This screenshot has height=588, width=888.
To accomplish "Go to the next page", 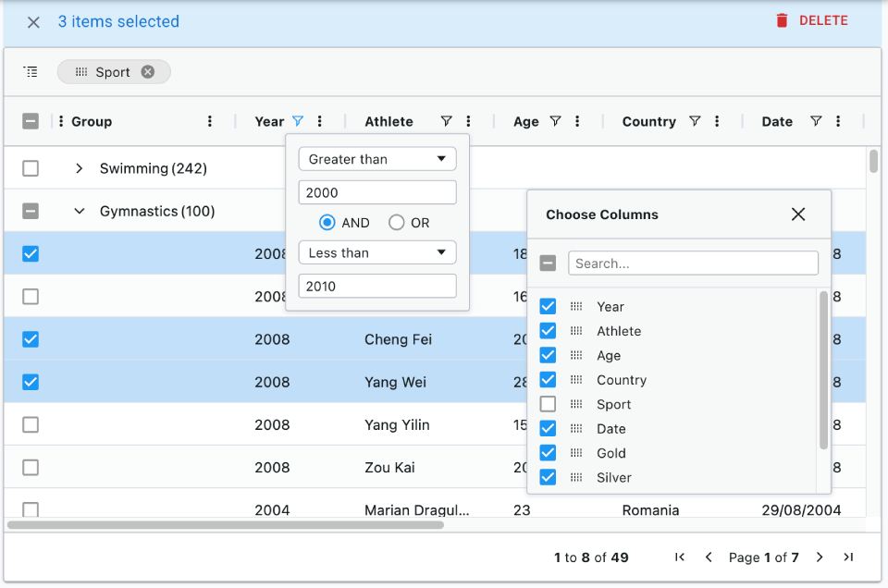I will pos(820,557).
